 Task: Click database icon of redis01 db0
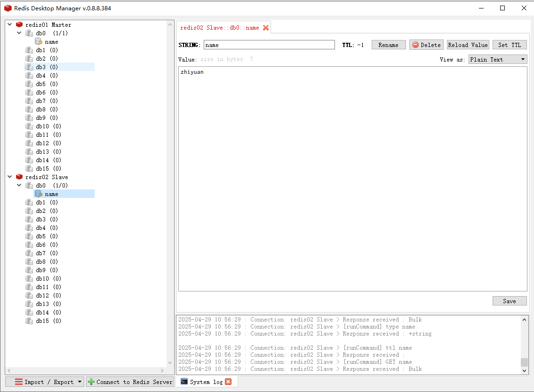point(29,33)
